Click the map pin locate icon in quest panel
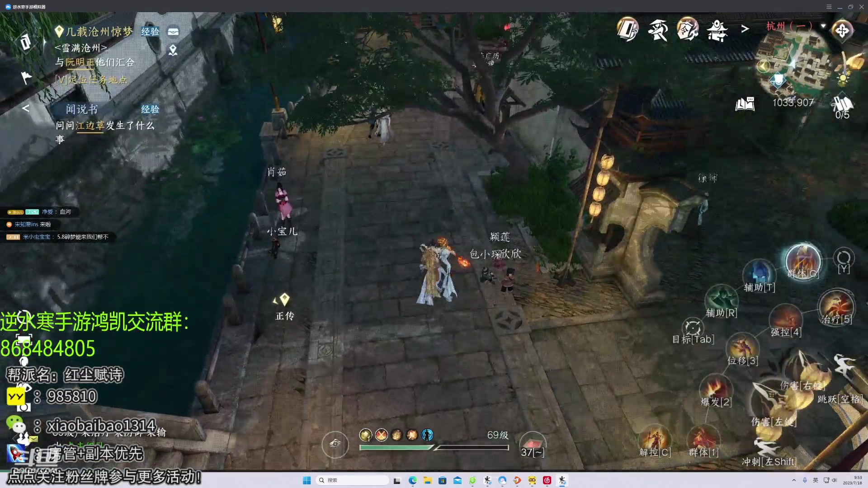 point(173,50)
